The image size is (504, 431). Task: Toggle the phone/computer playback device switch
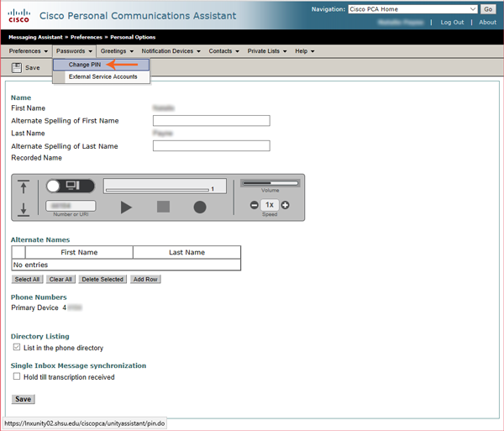point(63,185)
